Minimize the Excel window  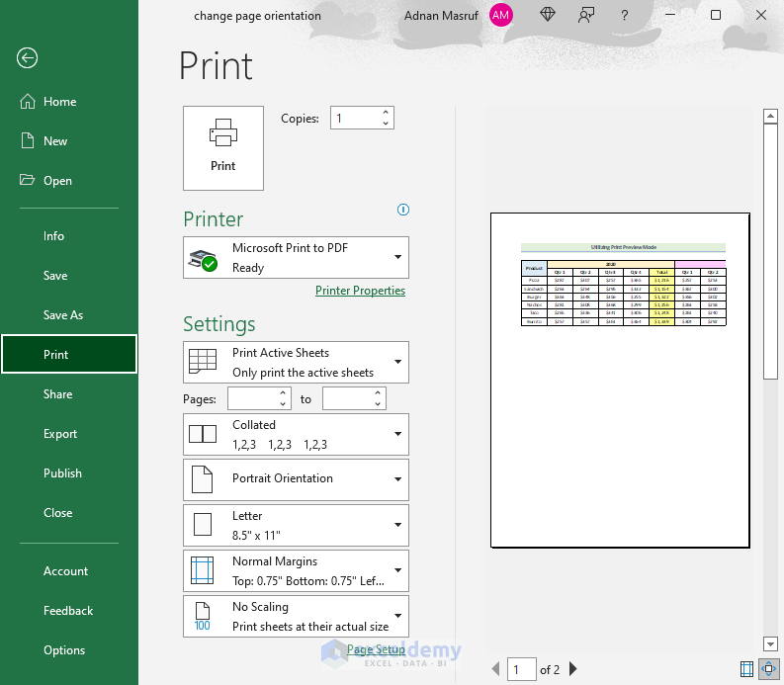click(670, 15)
